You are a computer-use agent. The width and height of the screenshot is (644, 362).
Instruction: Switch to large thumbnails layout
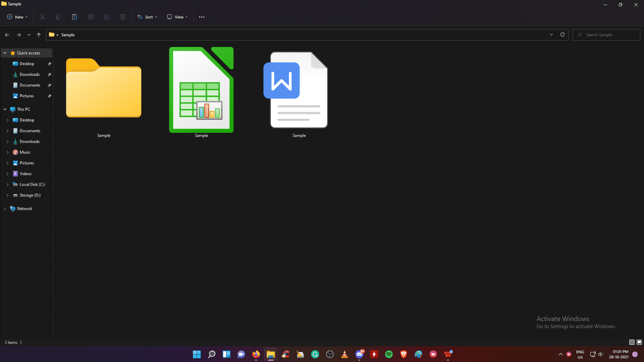[x=639, y=342]
